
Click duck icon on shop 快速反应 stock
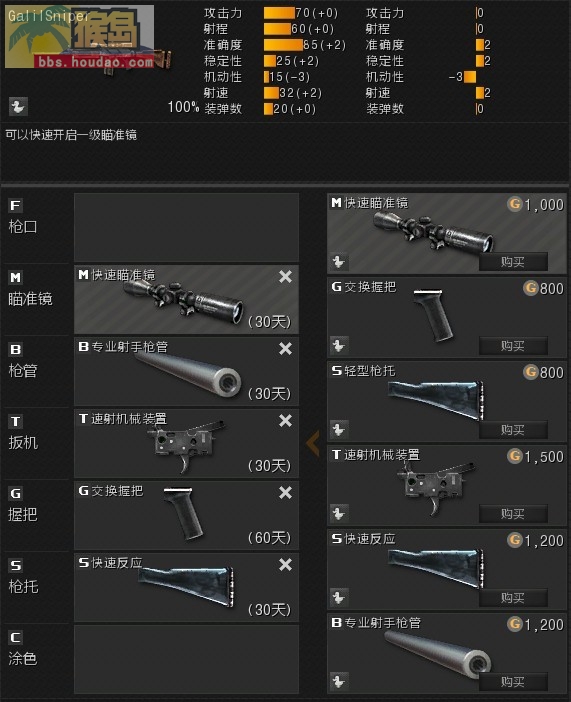point(339,598)
